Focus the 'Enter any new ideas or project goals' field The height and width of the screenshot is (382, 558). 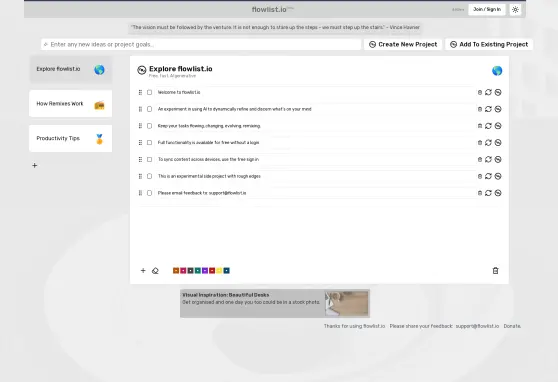point(201,44)
